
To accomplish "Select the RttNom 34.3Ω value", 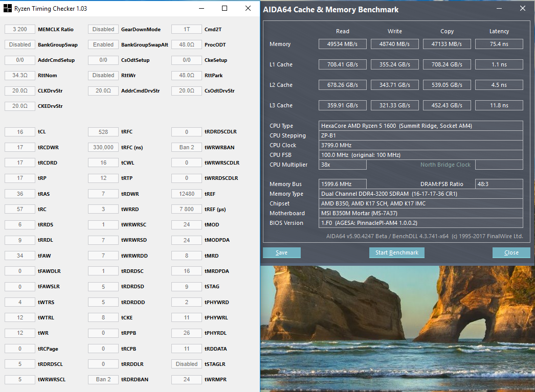I will click(20, 75).
